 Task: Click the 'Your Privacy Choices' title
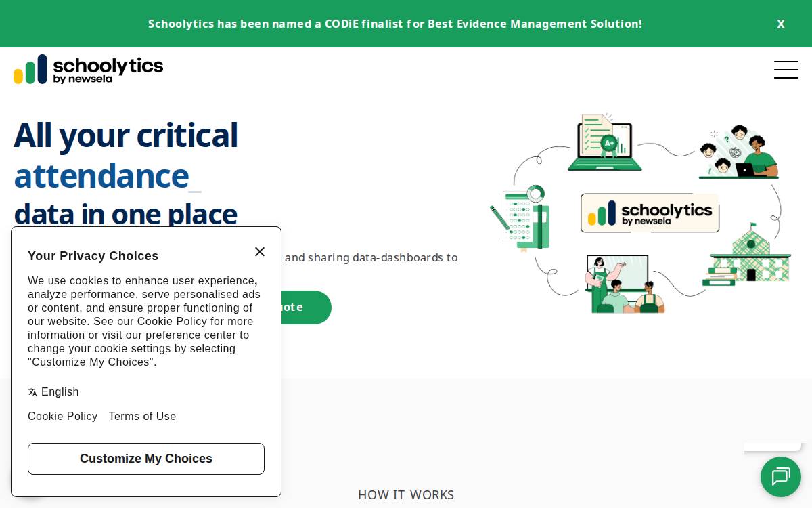point(93,256)
